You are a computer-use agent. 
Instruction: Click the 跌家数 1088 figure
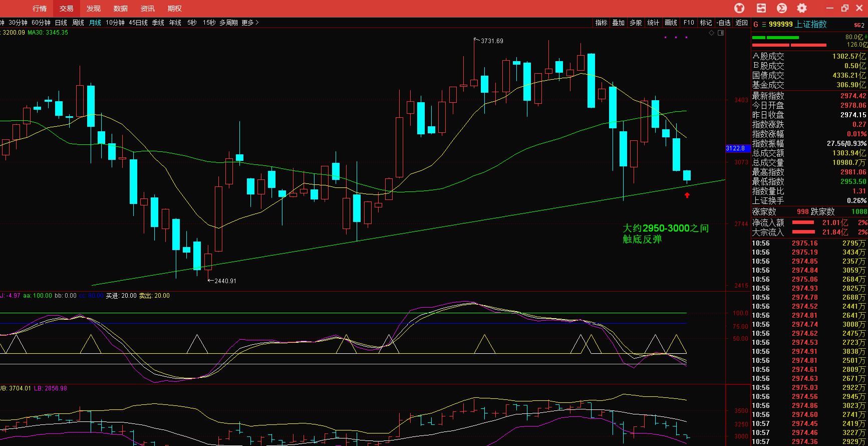coord(858,212)
